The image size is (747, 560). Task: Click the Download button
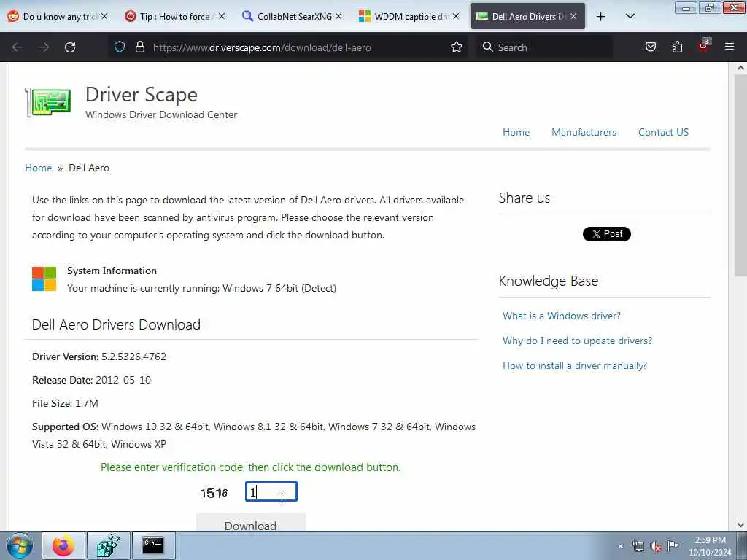coord(251,522)
